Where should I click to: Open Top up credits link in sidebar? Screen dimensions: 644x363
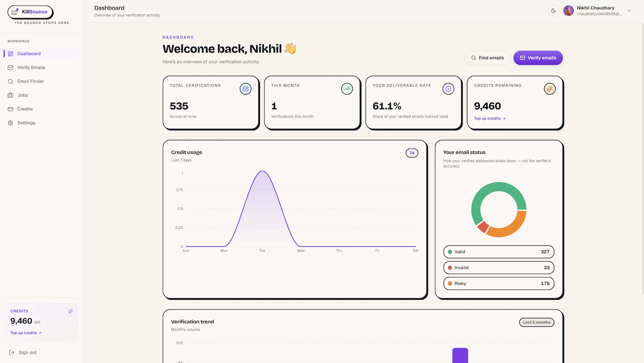click(x=26, y=333)
